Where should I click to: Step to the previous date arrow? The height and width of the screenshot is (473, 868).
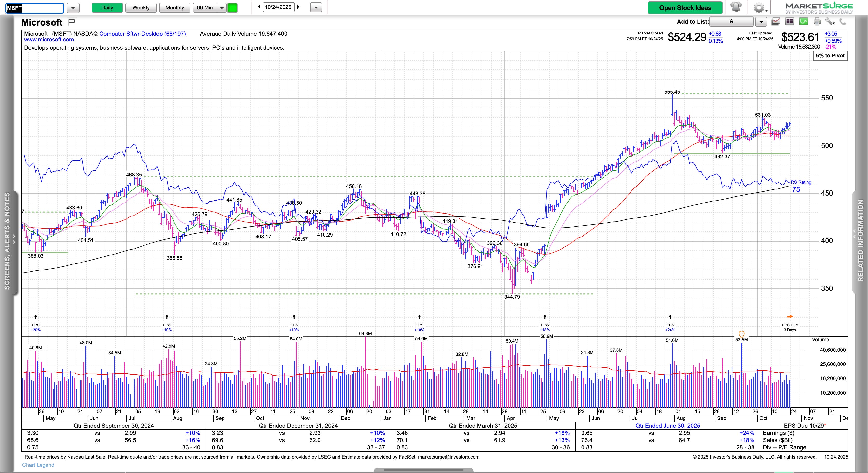[x=259, y=7]
